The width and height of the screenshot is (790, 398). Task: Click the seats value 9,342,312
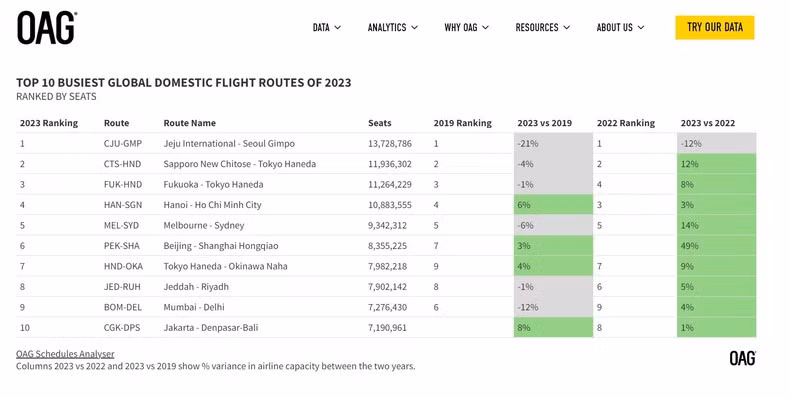[x=387, y=225]
